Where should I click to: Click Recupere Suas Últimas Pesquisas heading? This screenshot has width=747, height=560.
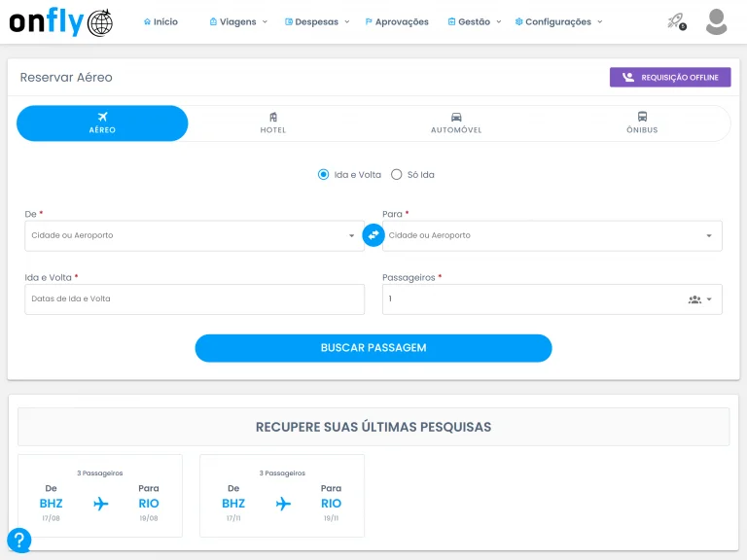(373, 427)
